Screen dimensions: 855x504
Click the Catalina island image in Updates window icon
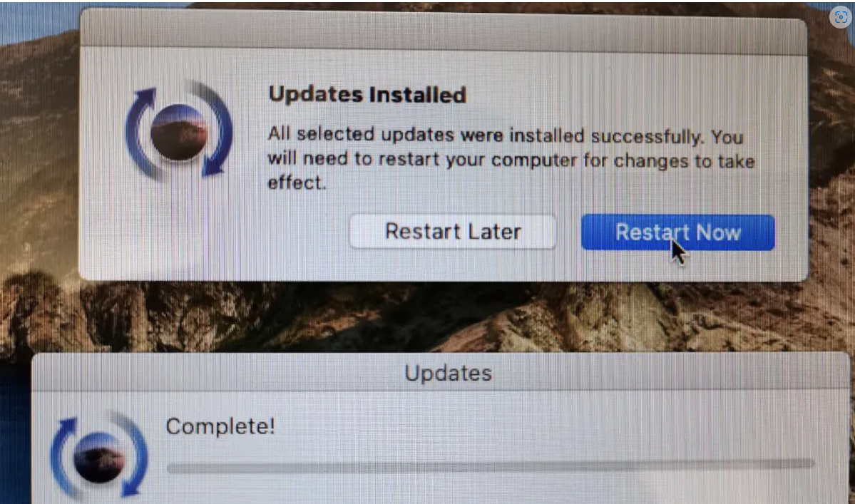tap(98, 458)
